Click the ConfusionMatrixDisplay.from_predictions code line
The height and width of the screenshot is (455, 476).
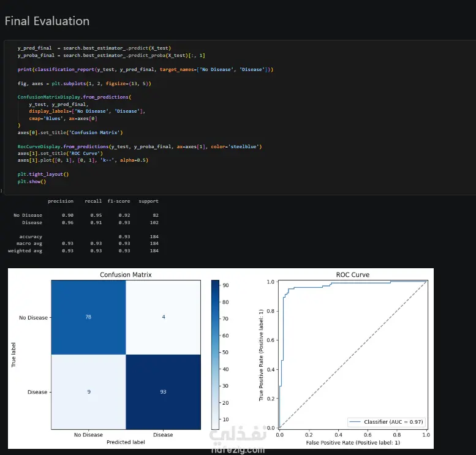(x=74, y=97)
